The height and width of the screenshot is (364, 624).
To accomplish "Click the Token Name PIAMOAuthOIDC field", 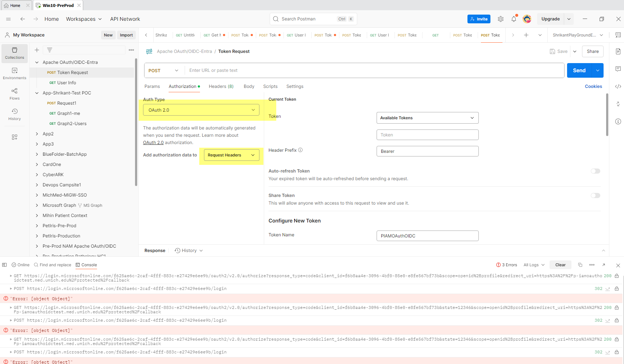I will pos(427,236).
